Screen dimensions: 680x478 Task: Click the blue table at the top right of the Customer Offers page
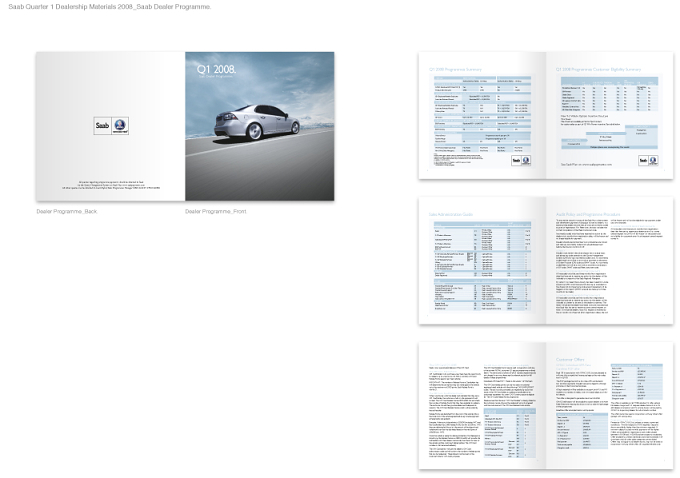tap(637, 382)
